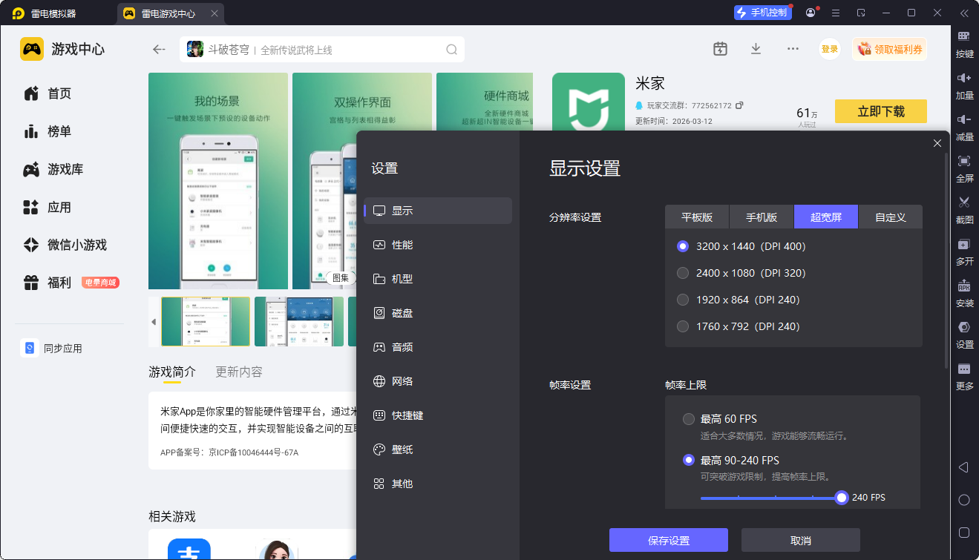Open multi-instance manager icon (多开)

click(x=964, y=245)
